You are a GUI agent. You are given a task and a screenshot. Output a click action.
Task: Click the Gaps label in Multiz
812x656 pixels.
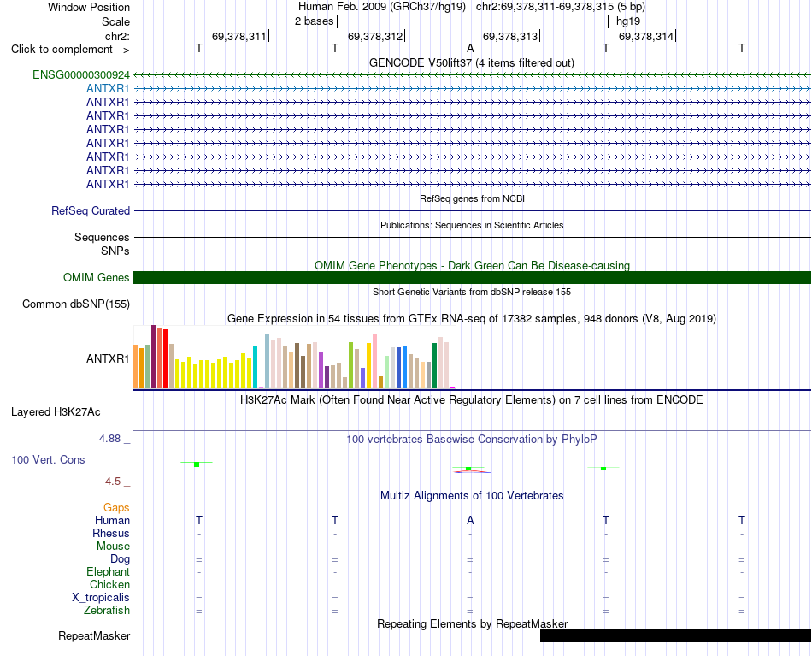116,508
